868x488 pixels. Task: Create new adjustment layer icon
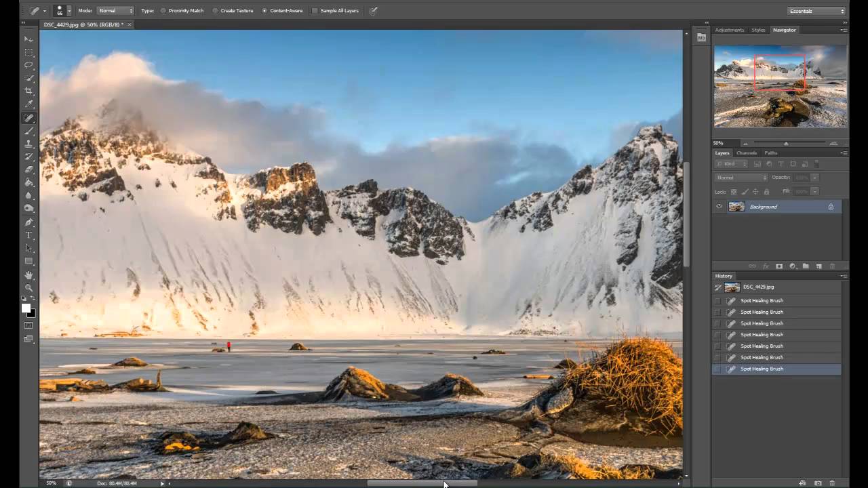tap(792, 266)
